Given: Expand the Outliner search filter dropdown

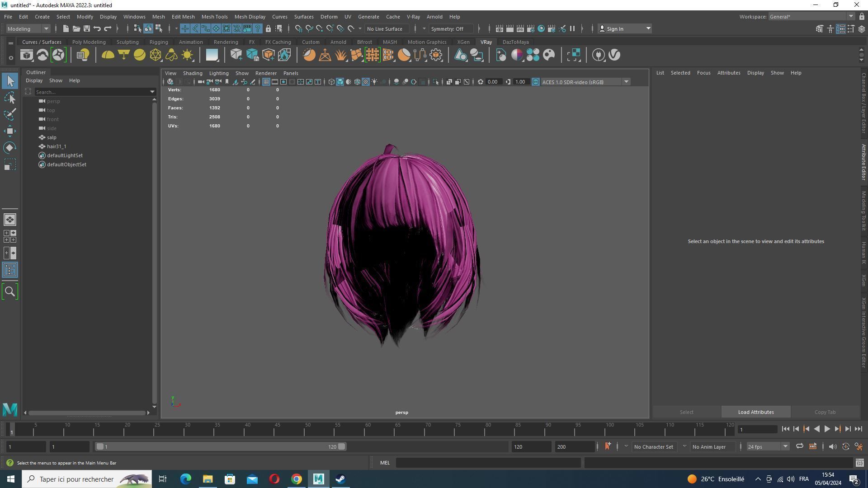Looking at the screenshot, I should 152,92.
